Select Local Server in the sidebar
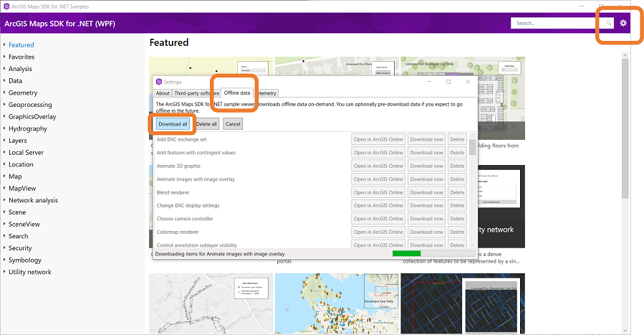The height and width of the screenshot is (335, 644). tap(26, 153)
